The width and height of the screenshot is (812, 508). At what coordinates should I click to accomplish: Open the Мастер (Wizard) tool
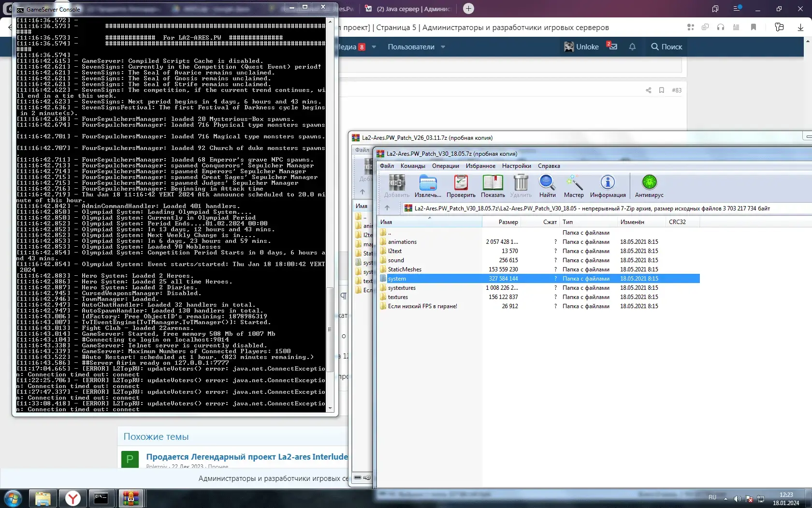click(574, 186)
